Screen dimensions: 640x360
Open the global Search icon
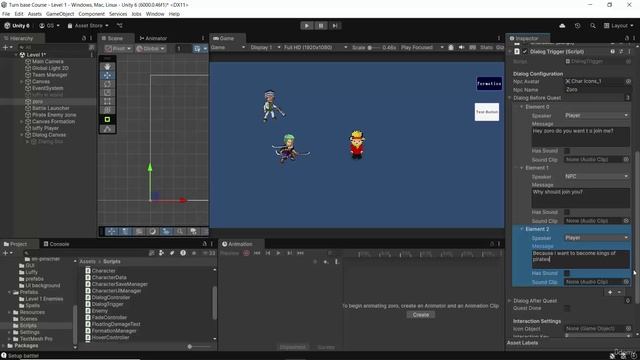tap(593, 26)
